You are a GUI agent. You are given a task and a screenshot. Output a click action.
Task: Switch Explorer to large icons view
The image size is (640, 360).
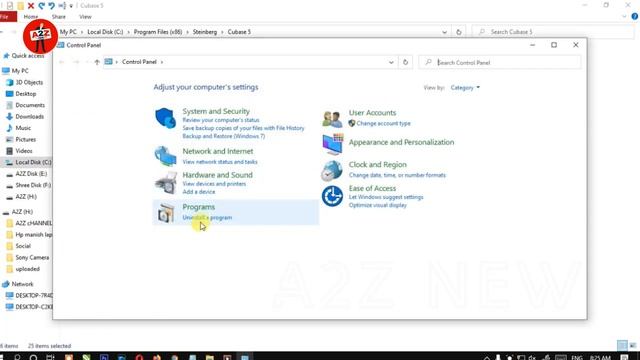pyautogui.click(x=633, y=346)
